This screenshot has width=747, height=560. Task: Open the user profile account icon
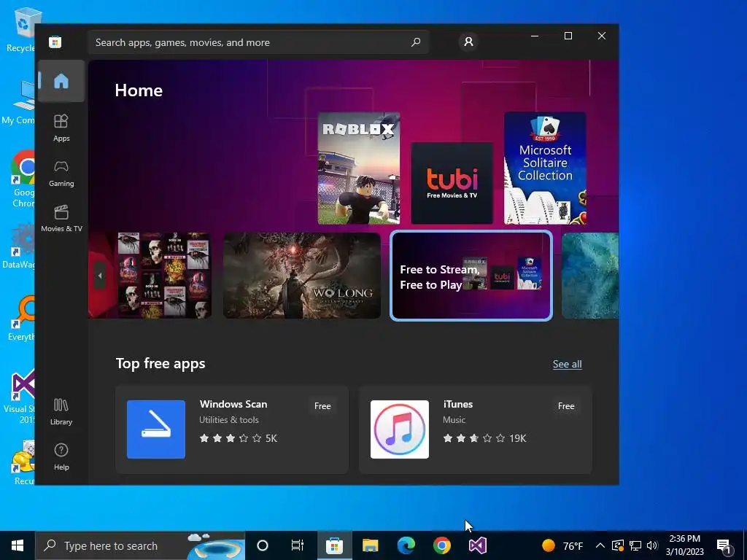click(x=468, y=42)
